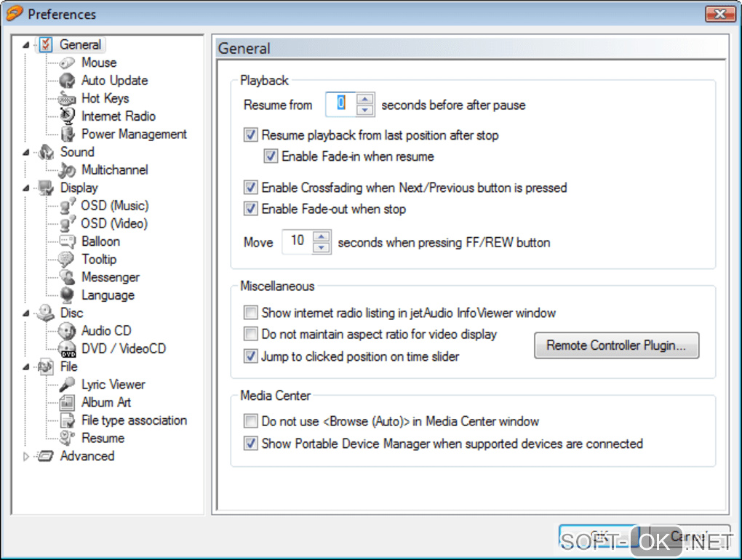Viewport: 742px width, 560px height.
Task: Click the Power Management icon
Action: point(68,134)
